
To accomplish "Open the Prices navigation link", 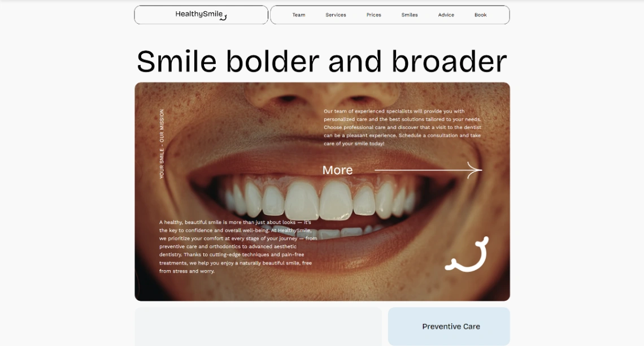I will 374,15.
